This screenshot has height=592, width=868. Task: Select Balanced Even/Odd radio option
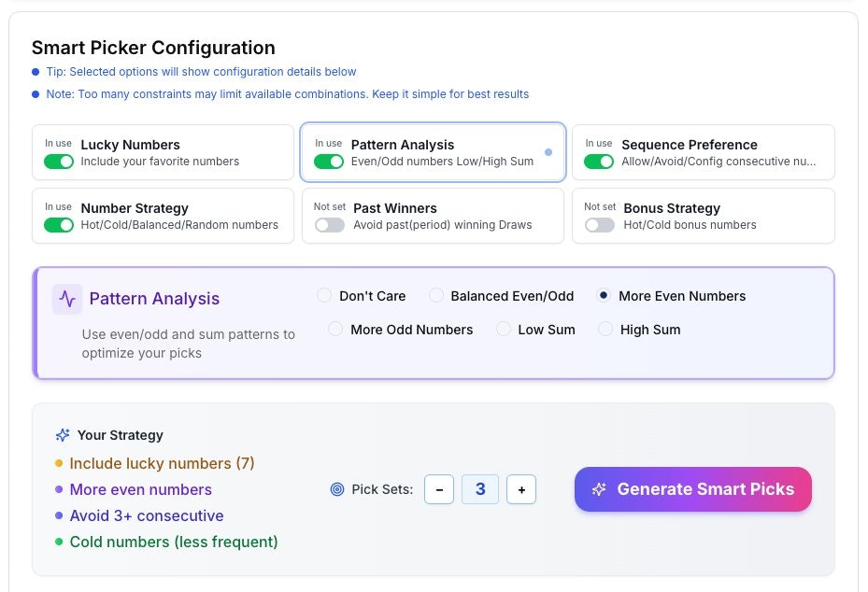(x=436, y=295)
